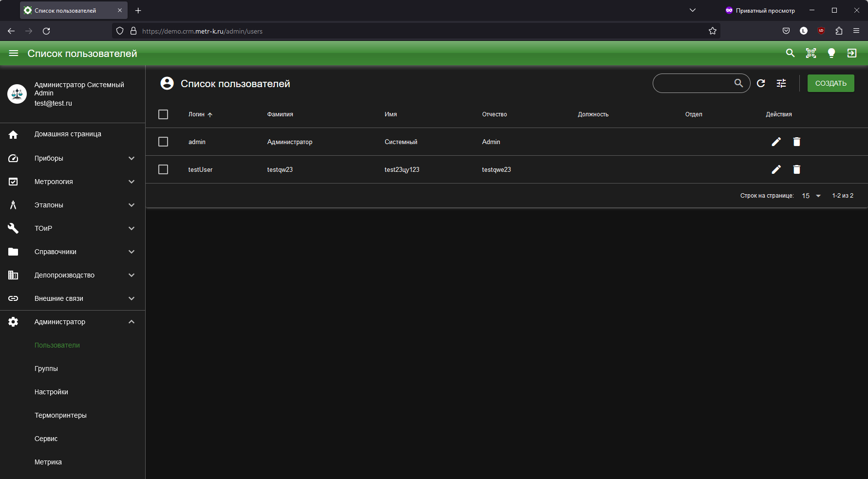The image size is (868, 479).
Task: Click the test23цу123 name cell
Action: pyautogui.click(x=402, y=169)
